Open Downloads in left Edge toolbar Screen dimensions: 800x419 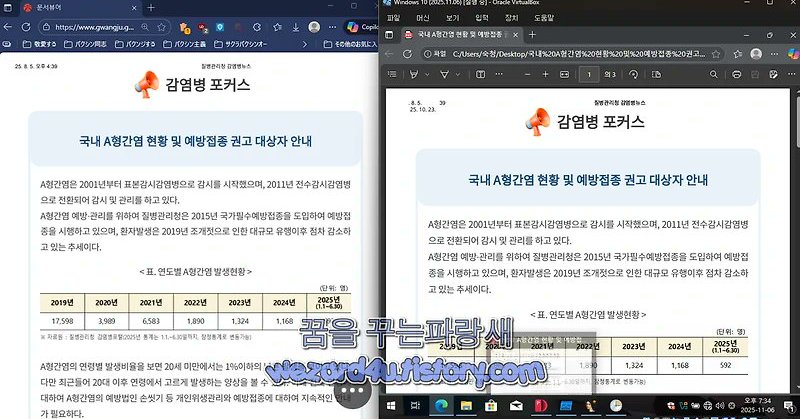click(295, 27)
